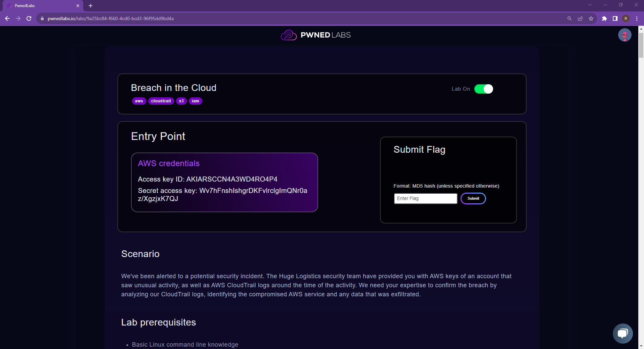This screenshot has width=644, height=349.
Task: Click the Basic Linux command line knowledge item
Action: [185, 345]
